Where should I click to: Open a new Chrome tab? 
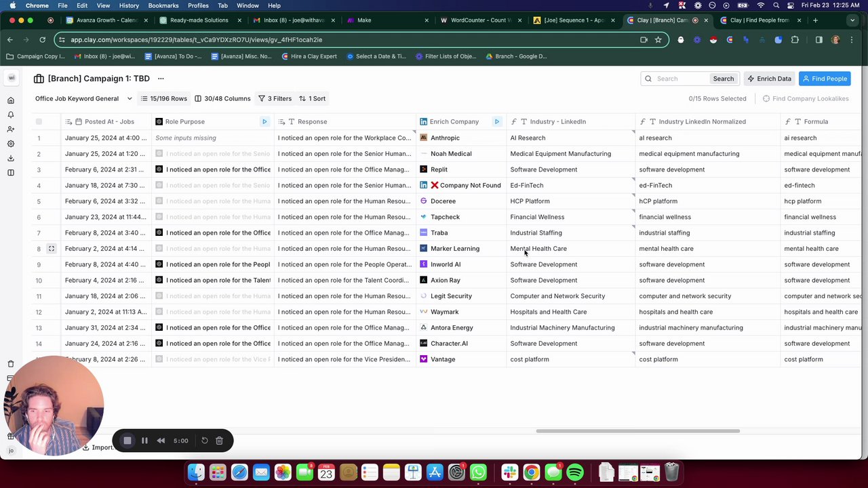tap(815, 20)
